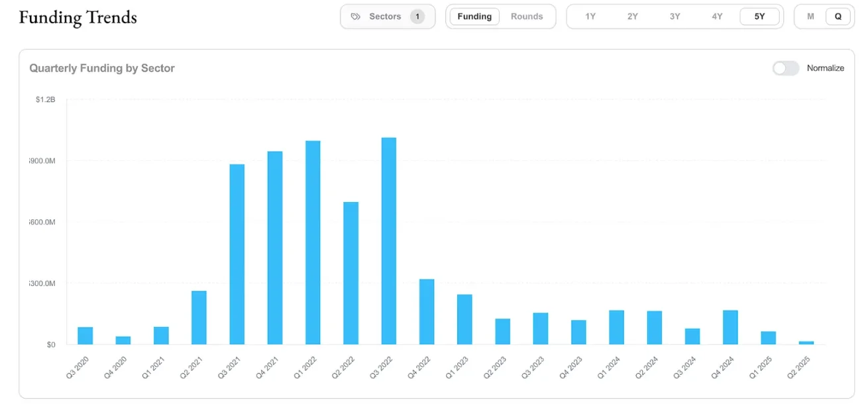Select the Funding view tab
Screen dimensions: 868x404
(x=474, y=17)
